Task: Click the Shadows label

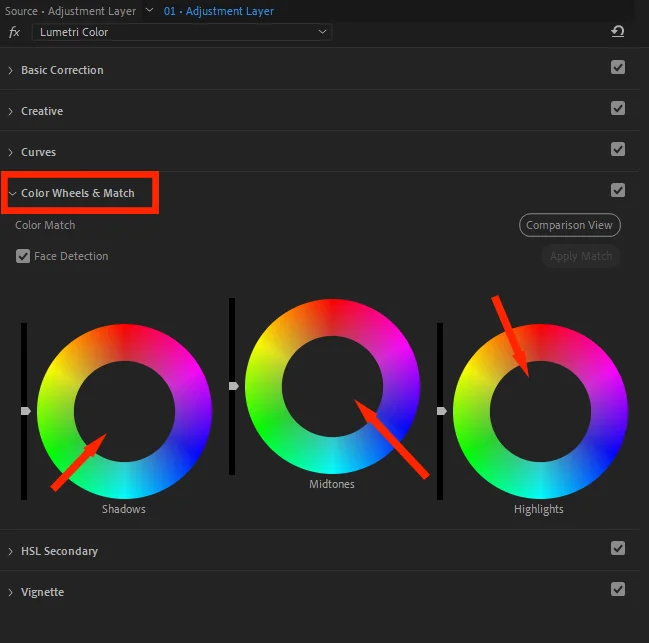Action: [x=124, y=509]
